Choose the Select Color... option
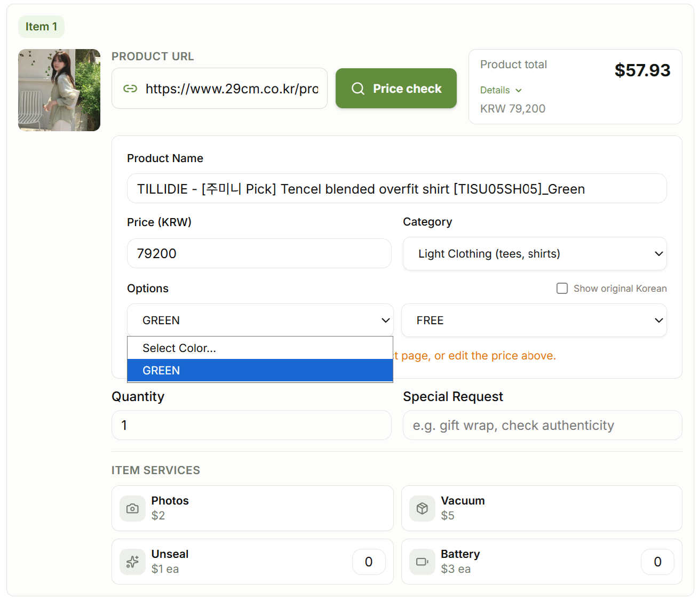 click(x=260, y=348)
